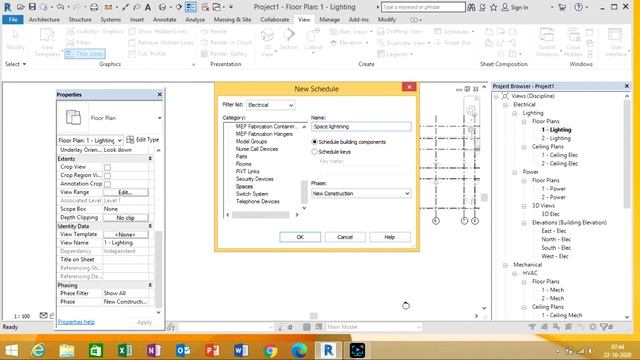Collapse the Extents section in Properties
This screenshot has height=360, width=640.
[150, 158]
